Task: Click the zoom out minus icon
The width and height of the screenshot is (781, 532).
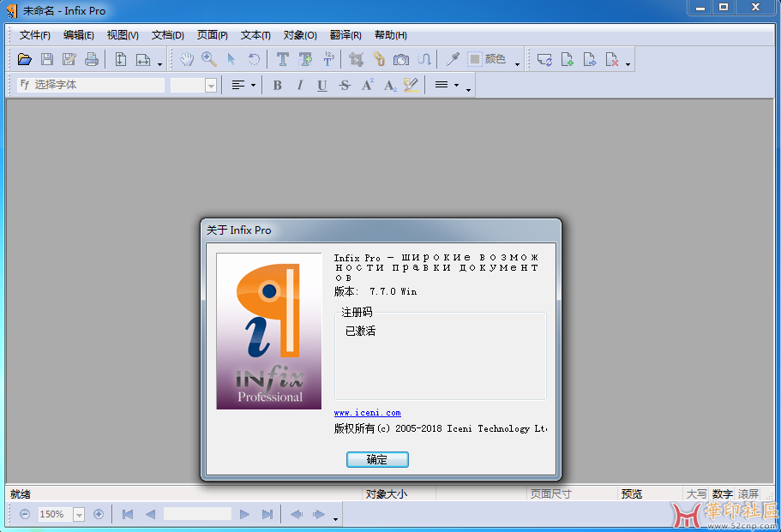Action: [25, 514]
